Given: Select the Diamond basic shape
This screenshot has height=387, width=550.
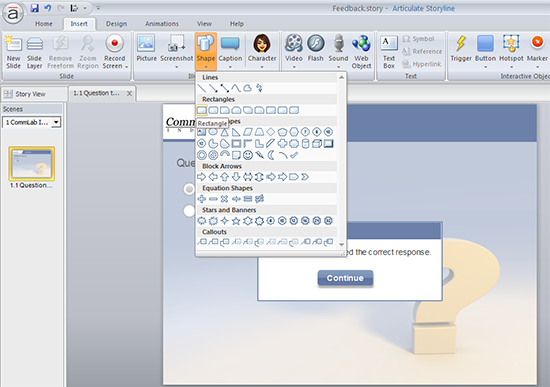Looking at the screenshot, I should (271, 132).
